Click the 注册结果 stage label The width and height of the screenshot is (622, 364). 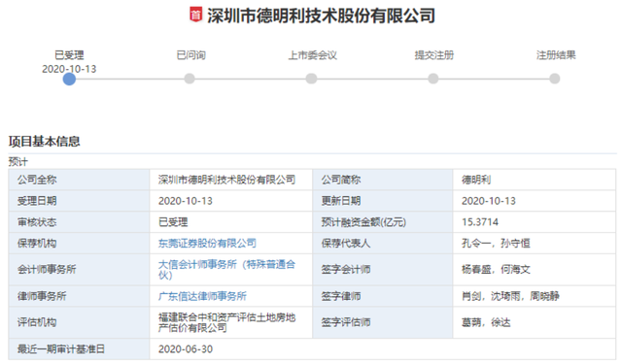(x=556, y=55)
